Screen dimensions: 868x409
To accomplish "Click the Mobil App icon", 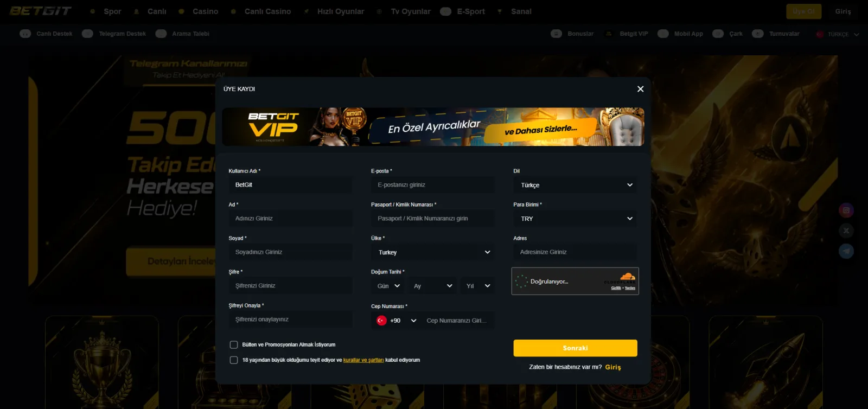I will pos(663,34).
